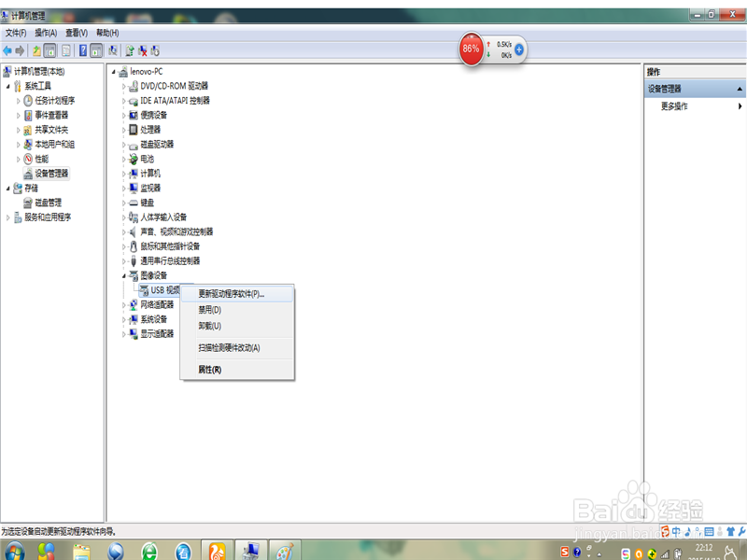
Task: Click the blue Help toolbar icon
Action: point(82,50)
